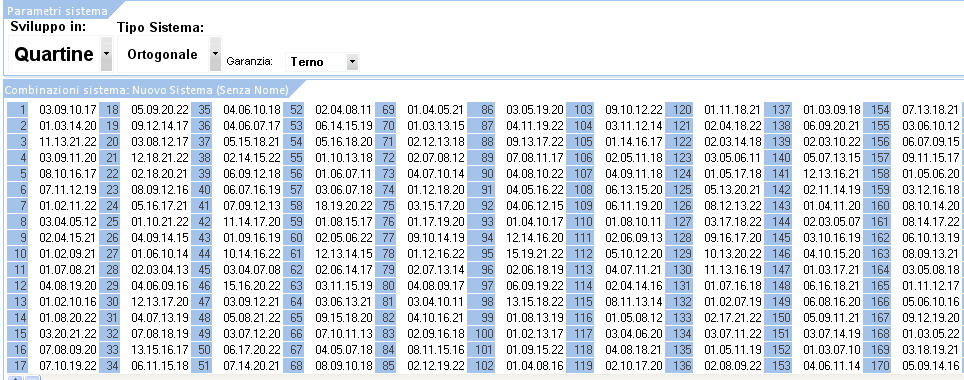This screenshot has width=964, height=380.
Task: Select combination 02.10.17.20
Action: pyautogui.click(x=634, y=366)
